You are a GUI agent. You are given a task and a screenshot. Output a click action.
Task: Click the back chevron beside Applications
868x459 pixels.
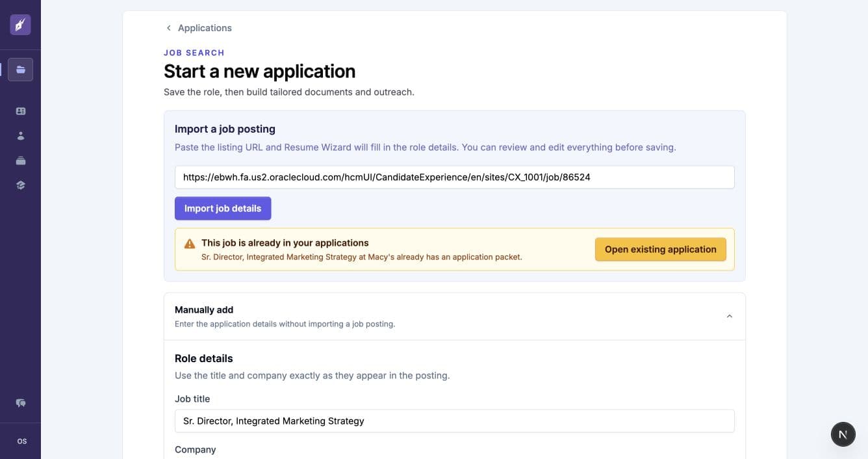168,28
